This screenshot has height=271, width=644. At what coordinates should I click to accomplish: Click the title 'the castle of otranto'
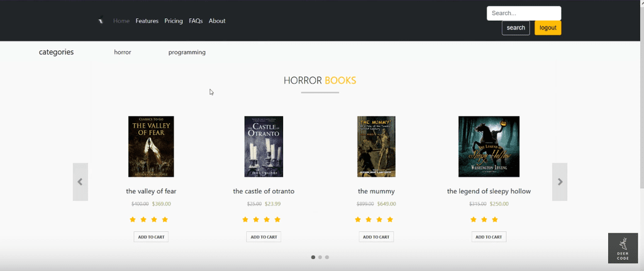264,191
